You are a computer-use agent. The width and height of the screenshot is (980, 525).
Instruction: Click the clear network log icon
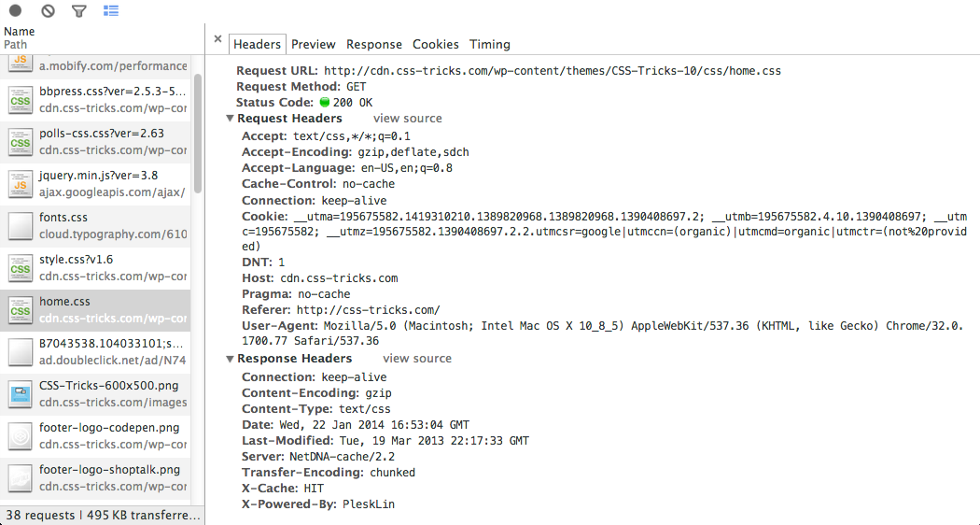point(48,11)
